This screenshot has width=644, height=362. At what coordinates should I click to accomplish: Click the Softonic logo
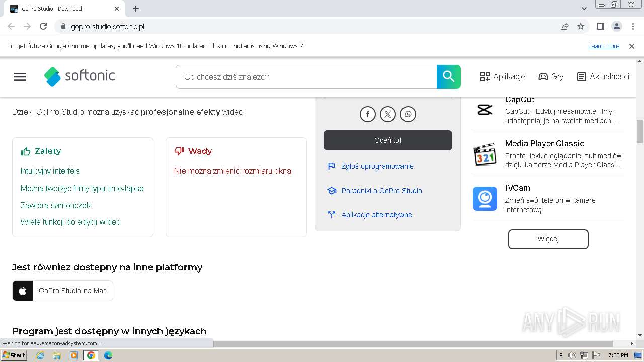coord(80,76)
